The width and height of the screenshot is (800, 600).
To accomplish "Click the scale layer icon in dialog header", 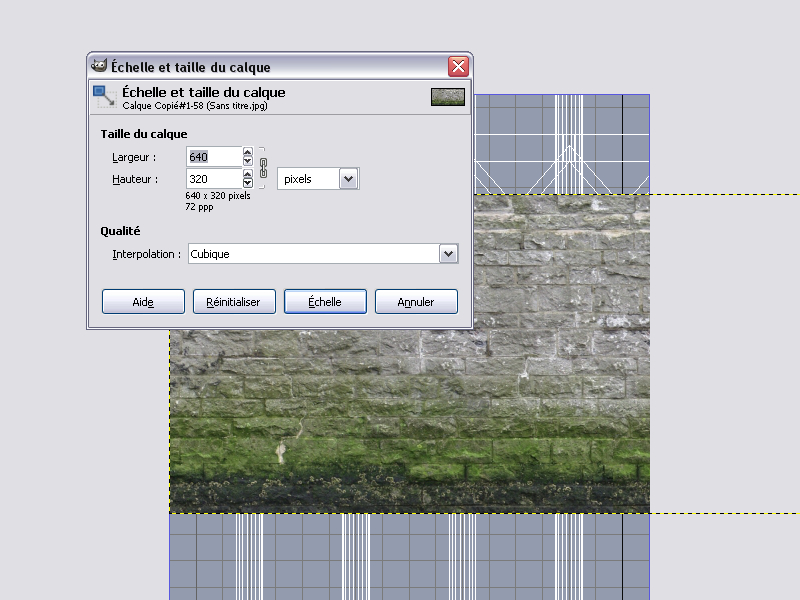I will coord(104,97).
